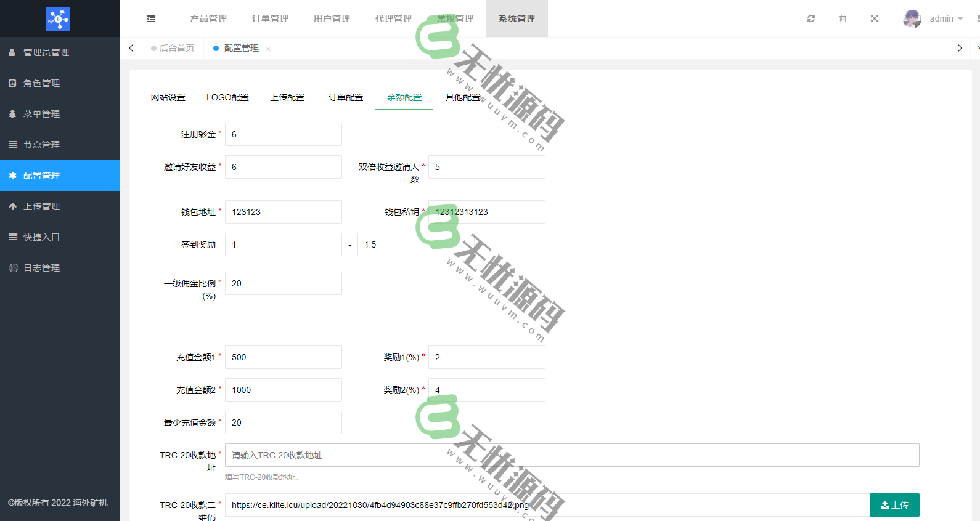Open 节点管理 sidebar item

[60, 145]
